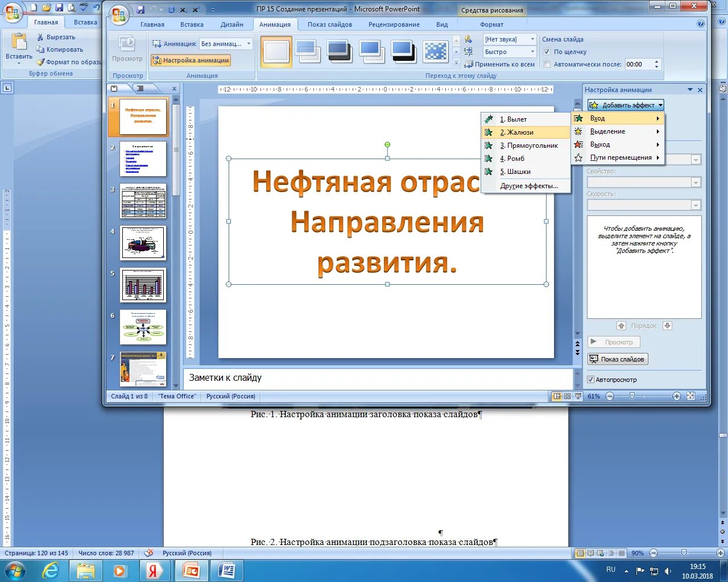Expand the Пути перемещения submenu
Viewport: 728px width, 582px height.
(x=618, y=157)
